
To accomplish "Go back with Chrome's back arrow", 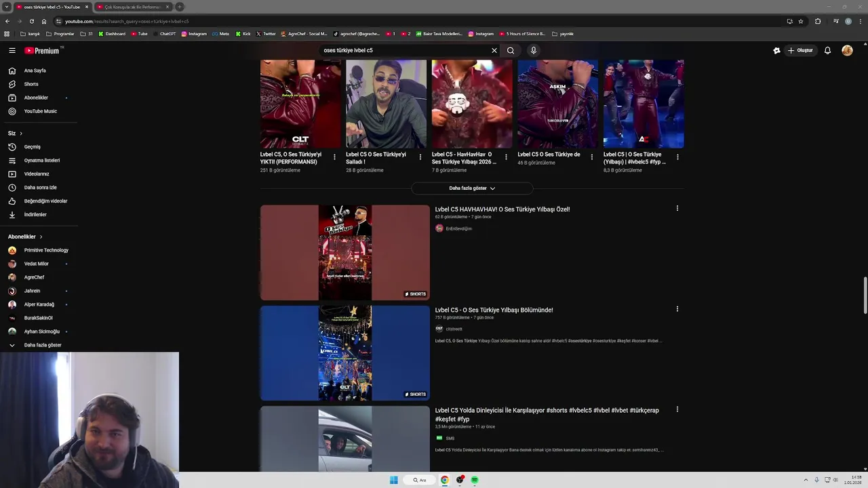I will 7,21.
